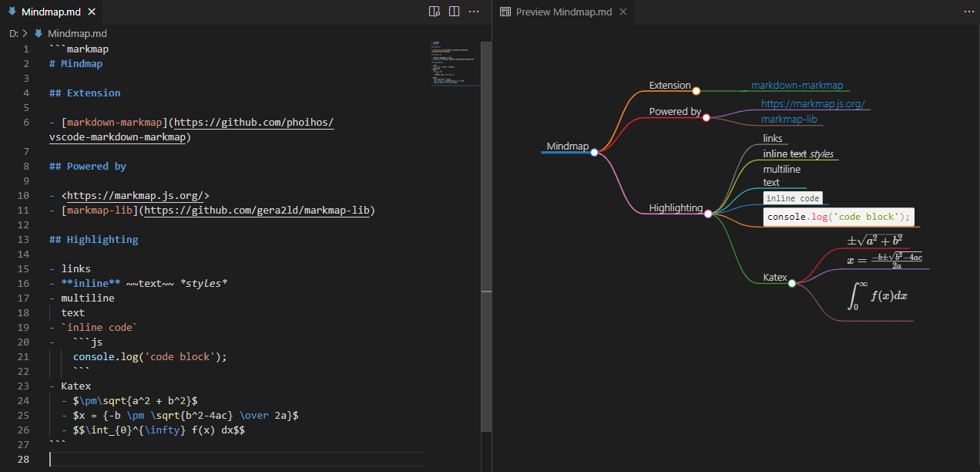Click the preview icon on Preview Mindmap.md tab
980x472 pixels.
pos(506,12)
